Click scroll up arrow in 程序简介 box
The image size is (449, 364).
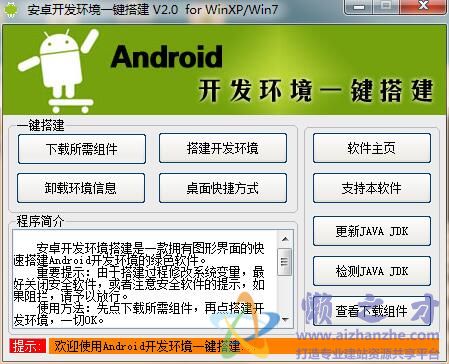(285, 239)
